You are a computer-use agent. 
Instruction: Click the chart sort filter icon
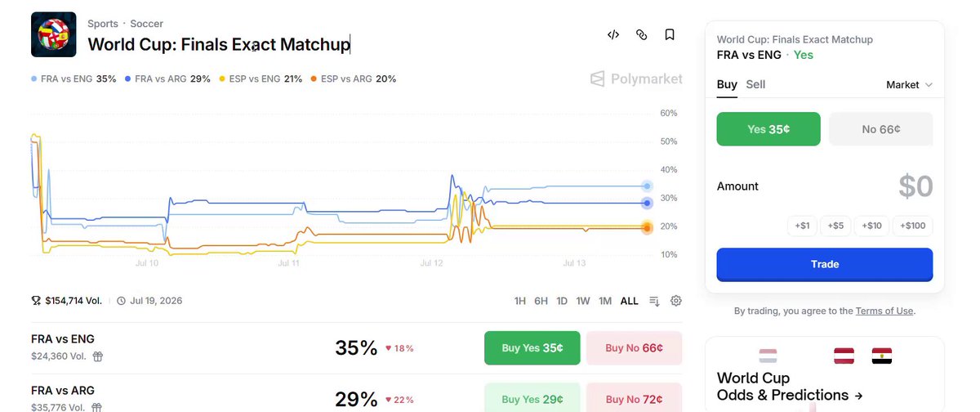(x=654, y=301)
